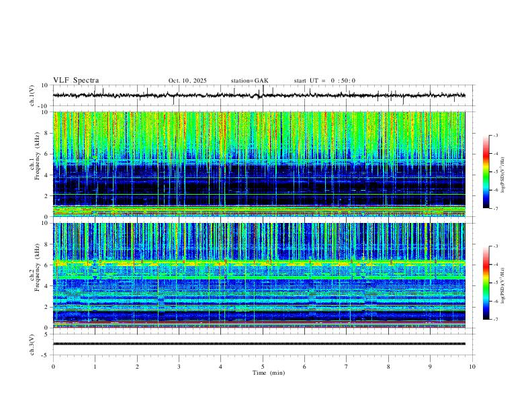
Task: Click time axis tick label "2"
Action: point(137,367)
